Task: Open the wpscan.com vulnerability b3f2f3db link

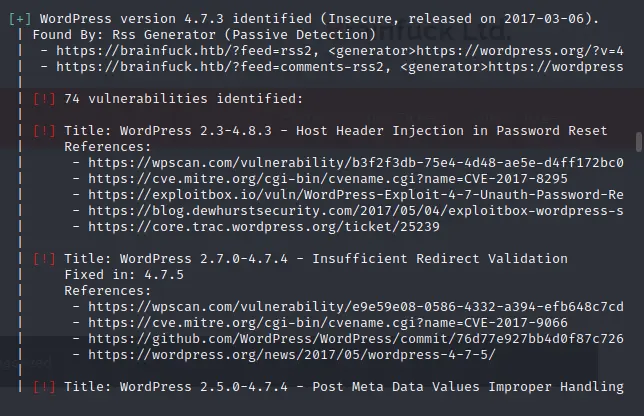Action: click(x=356, y=163)
